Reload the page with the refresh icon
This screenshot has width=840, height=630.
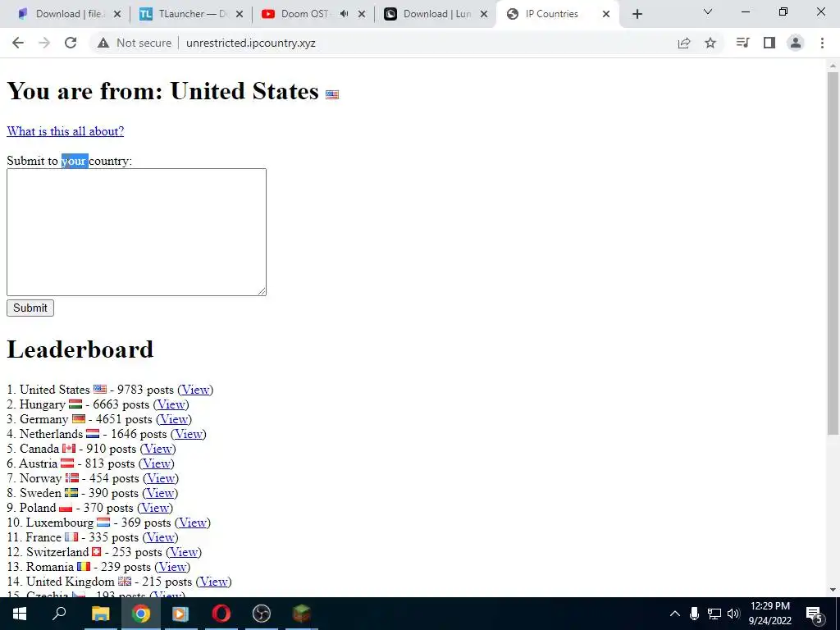[71, 43]
